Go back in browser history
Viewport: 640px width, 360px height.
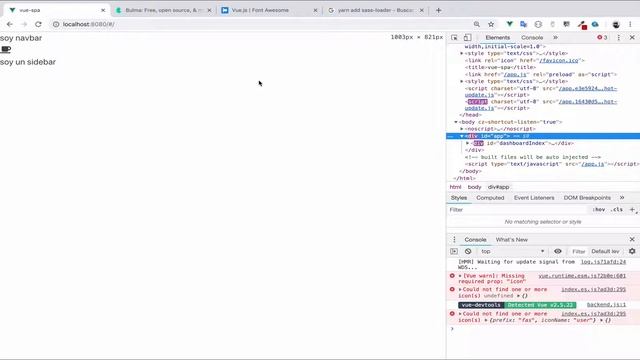pos(10,24)
